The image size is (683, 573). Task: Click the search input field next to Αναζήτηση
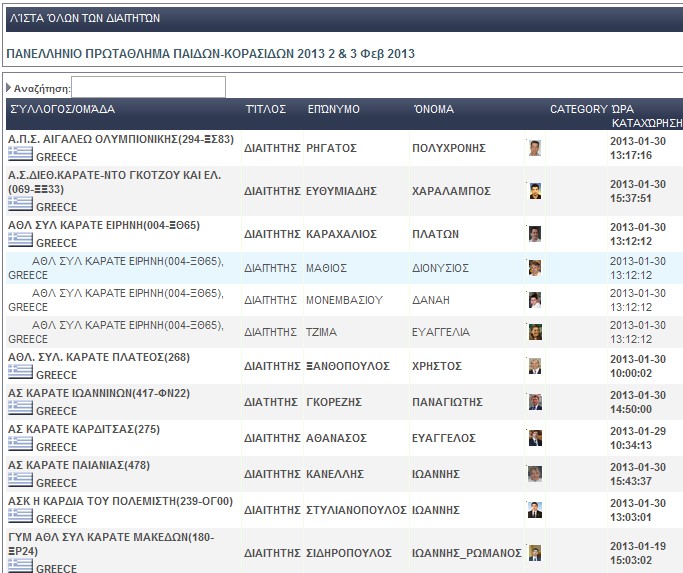coord(149,88)
